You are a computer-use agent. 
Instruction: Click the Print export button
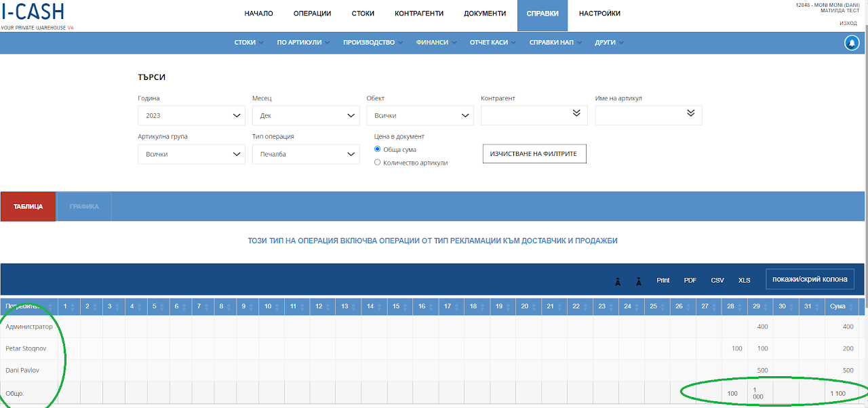(663, 281)
